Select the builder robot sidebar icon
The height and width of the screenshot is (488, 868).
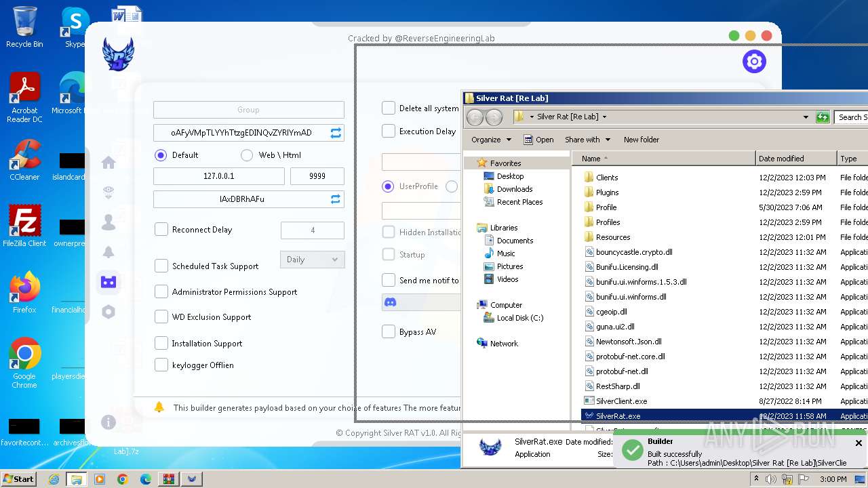[108, 282]
